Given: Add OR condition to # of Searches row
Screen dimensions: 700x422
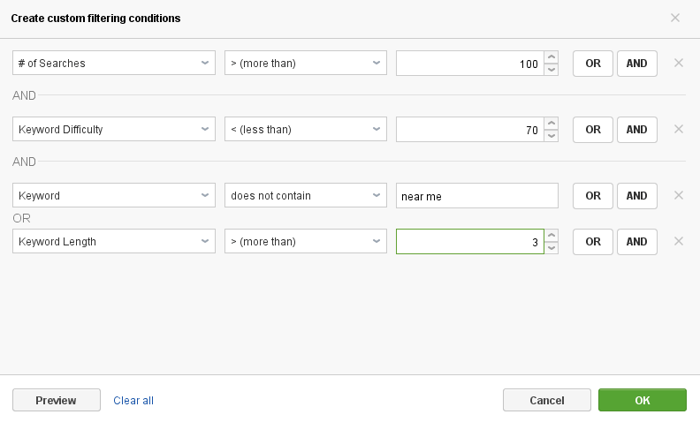Looking at the screenshot, I should pos(592,63).
